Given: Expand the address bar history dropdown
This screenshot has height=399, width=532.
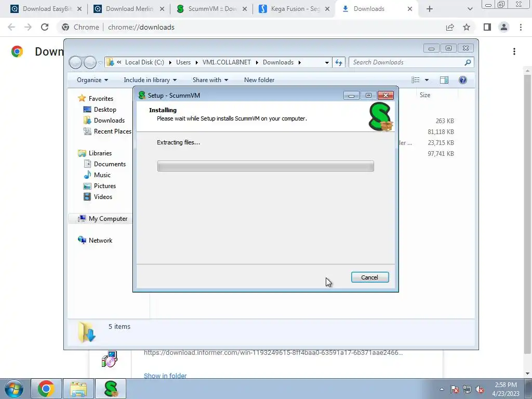Looking at the screenshot, I should (327, 62).
